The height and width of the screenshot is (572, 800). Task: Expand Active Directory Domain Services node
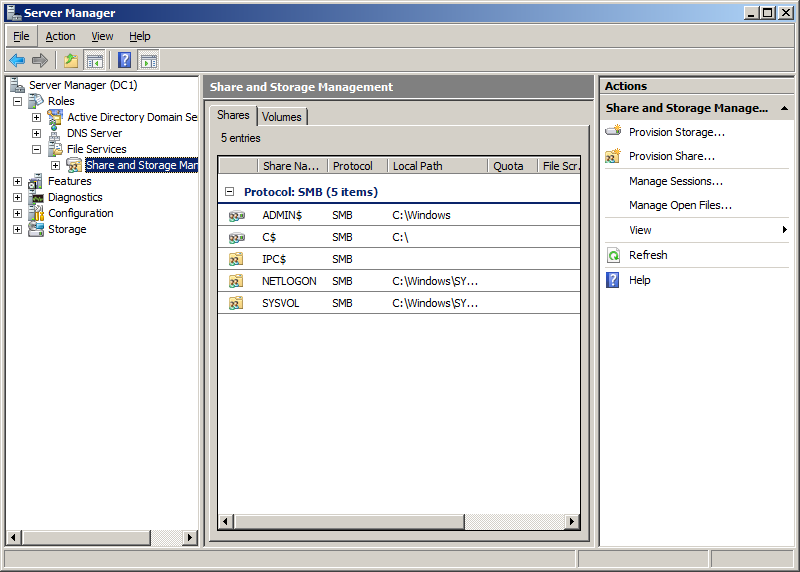(x=36, y=117)
